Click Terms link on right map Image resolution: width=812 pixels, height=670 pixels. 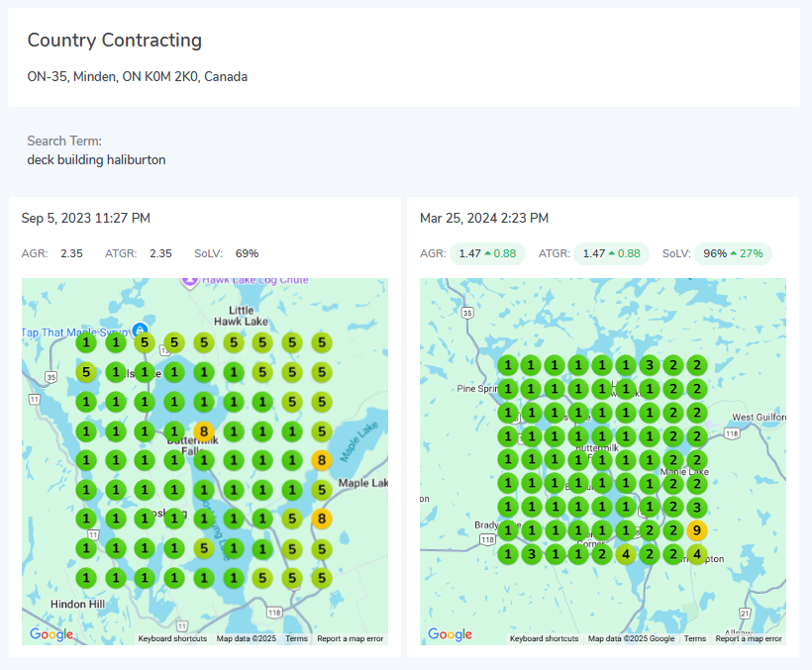695,639
